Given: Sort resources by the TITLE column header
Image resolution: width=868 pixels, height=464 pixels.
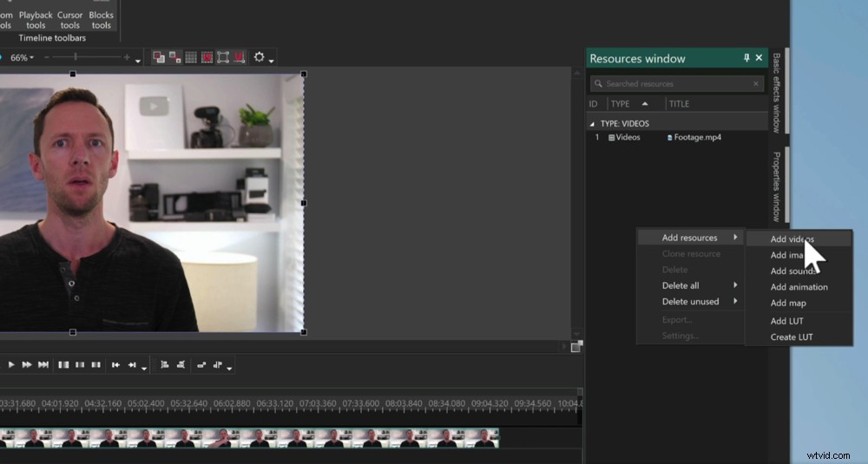Looking at the screenshot, I should pos(680,104).
